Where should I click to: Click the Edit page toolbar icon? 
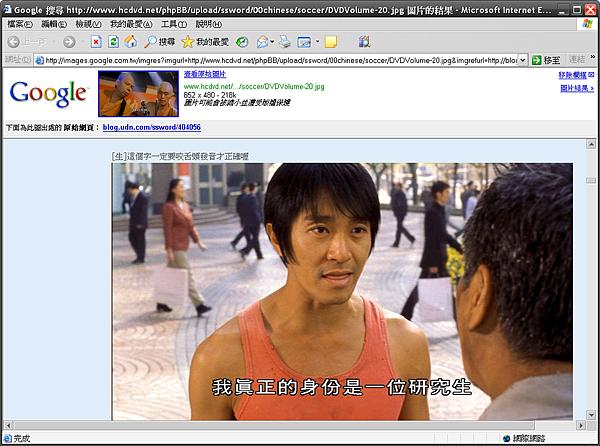(x=304, y=42)
